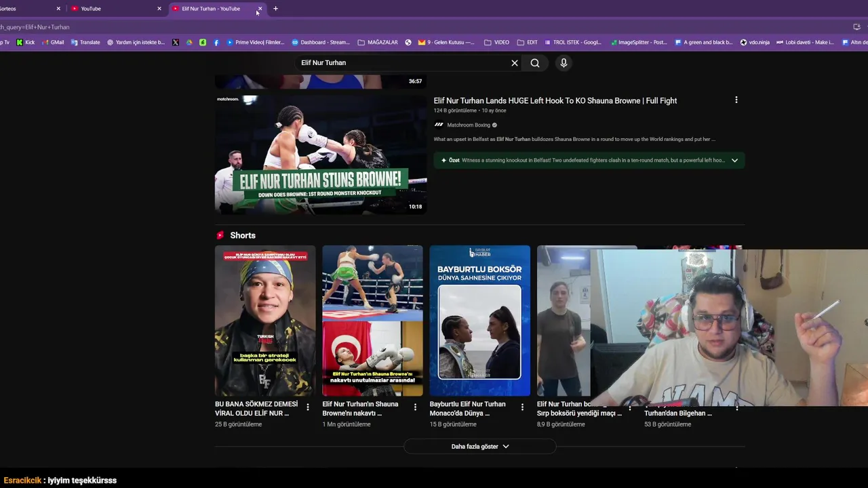
Task: Open the Lobi daveti bookmark
Action: pos(805,42)
